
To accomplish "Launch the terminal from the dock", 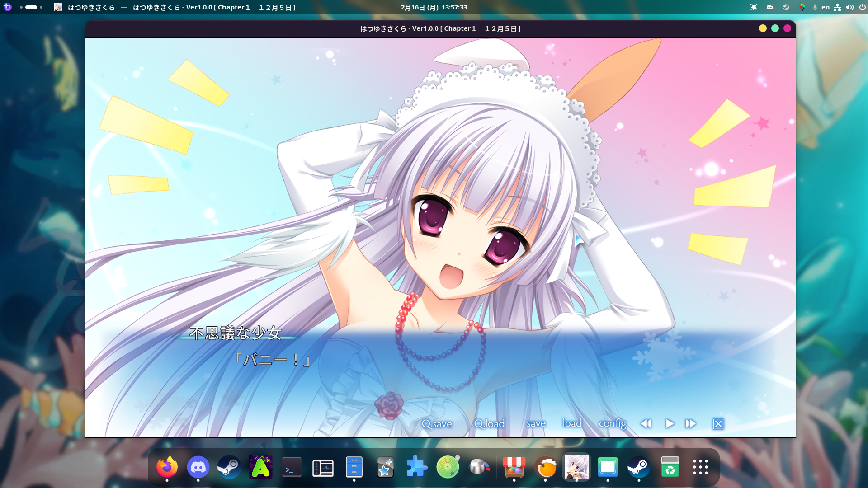I will point(292,467).
